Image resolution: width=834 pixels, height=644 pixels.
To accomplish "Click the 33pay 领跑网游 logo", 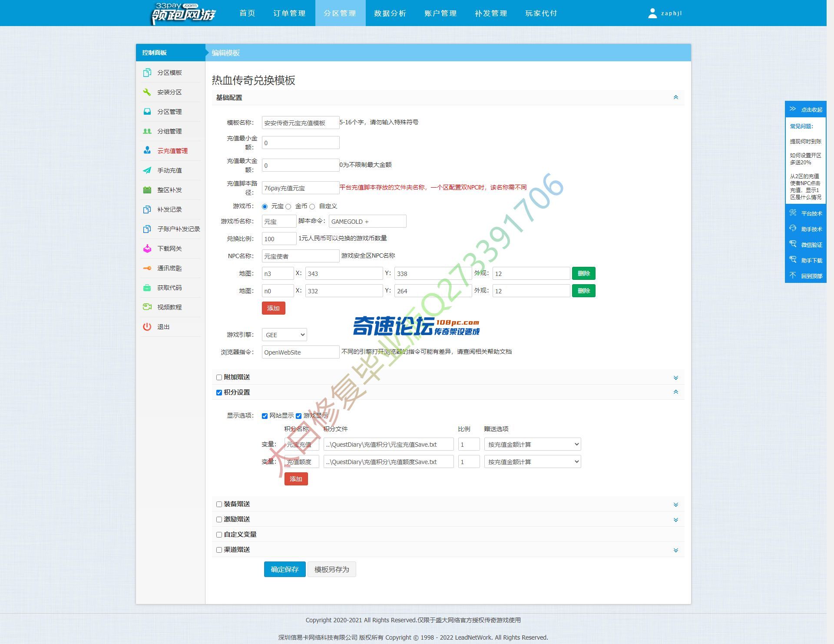I will point(183,13).
